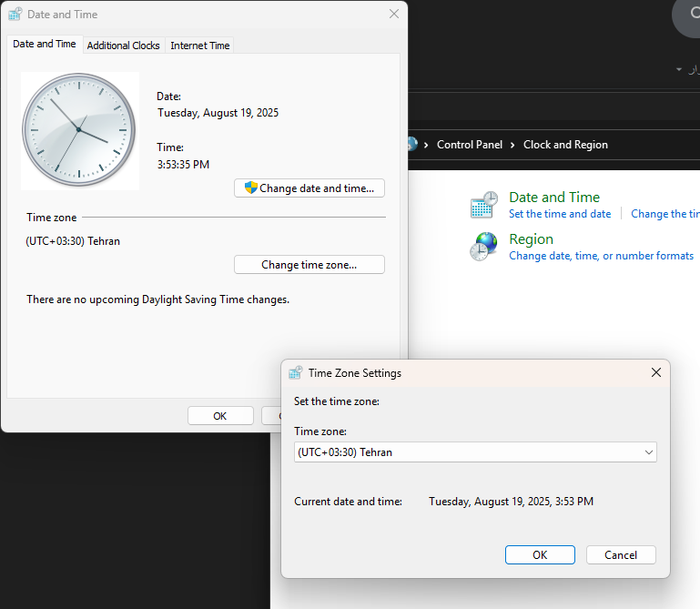Click the Time Zone Settings title bar icon
Screen dimensions: 700x609
click(295, 372)
